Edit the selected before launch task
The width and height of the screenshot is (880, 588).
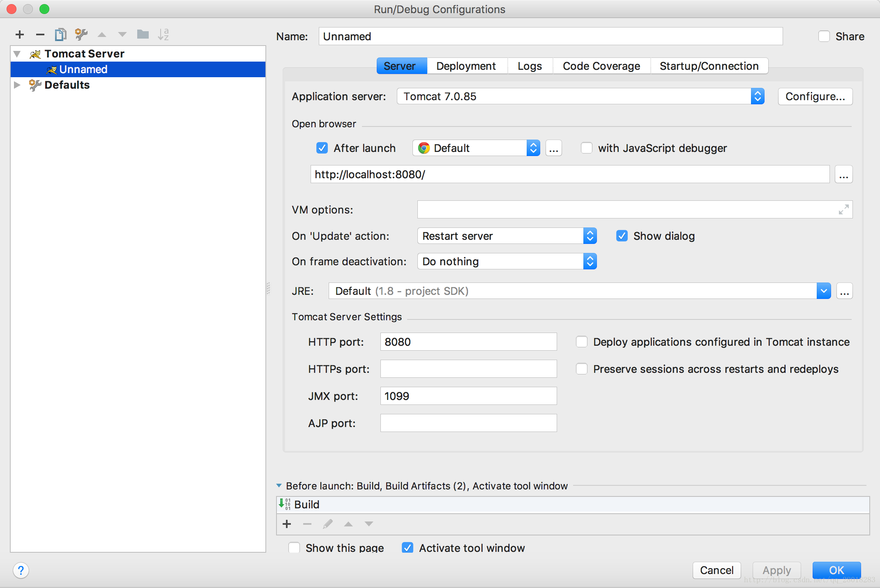pyautogui.click(x=328, y=524)
